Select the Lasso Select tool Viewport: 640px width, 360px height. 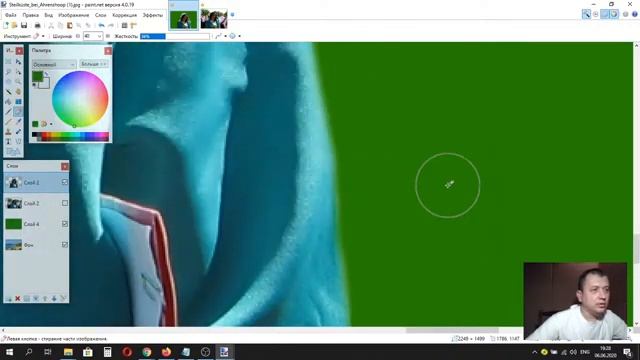pyautogui.click(x=8, y=72)
